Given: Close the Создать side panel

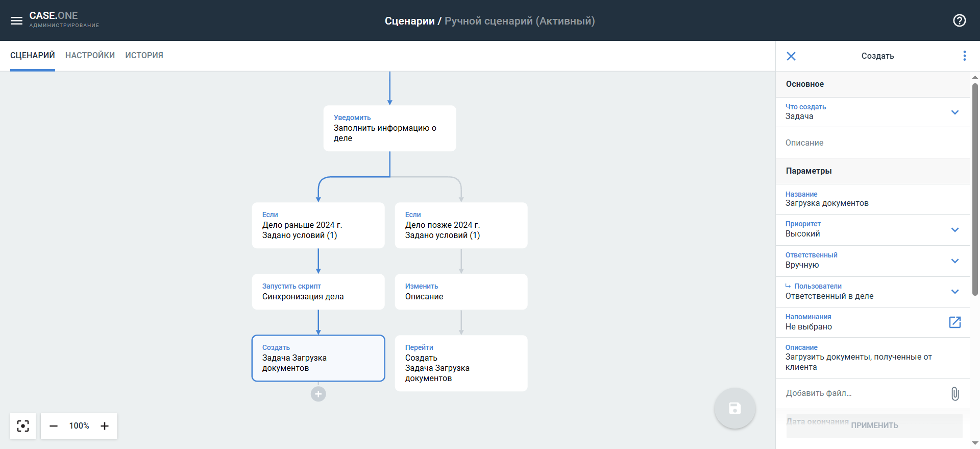Looking at the screenshot, I should pos(791,56).
